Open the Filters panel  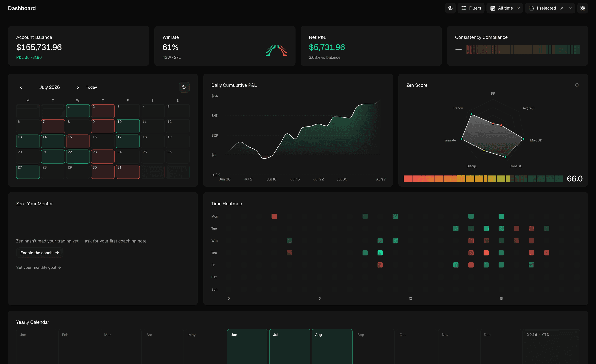[471, 8]
